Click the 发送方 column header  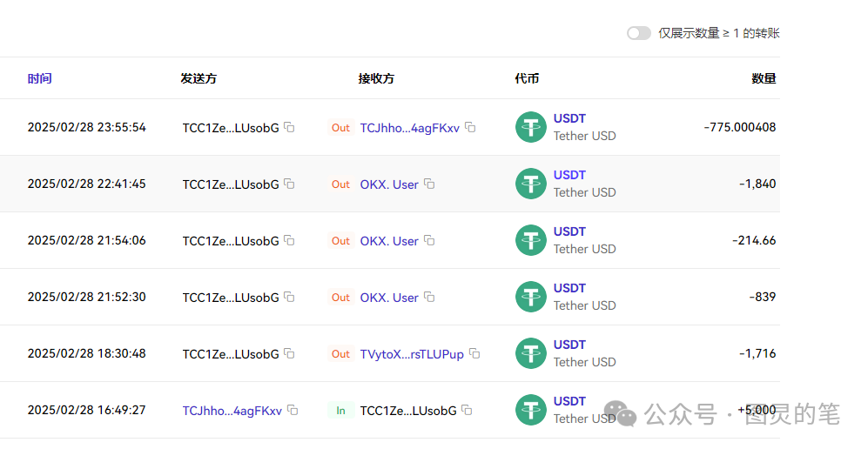click(x=198, y=78)
